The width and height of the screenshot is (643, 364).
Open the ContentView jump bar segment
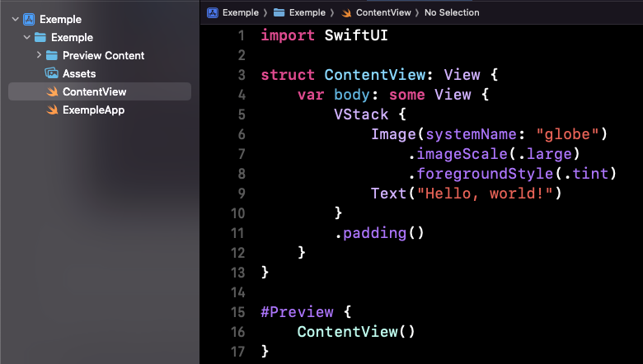click(383, 12)
